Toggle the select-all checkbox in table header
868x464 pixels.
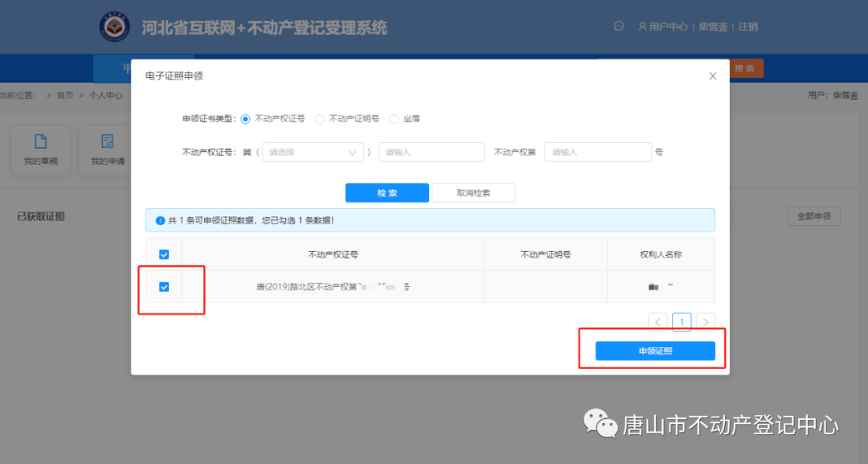164,253
